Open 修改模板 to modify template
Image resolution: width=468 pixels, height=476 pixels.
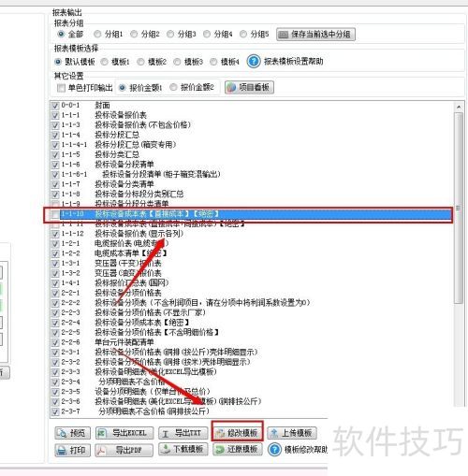[x=238, y=432]
